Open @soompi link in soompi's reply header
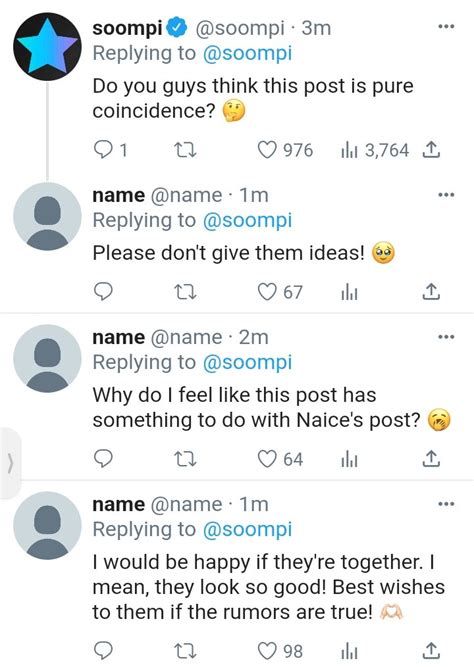The width and height of the screenshot is (474, 667). point(248,54)
